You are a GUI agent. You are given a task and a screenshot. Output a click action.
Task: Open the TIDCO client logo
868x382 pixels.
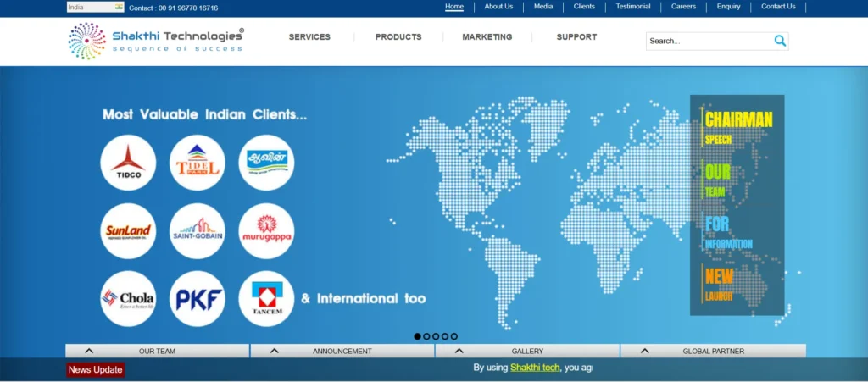tap(128, 163)
